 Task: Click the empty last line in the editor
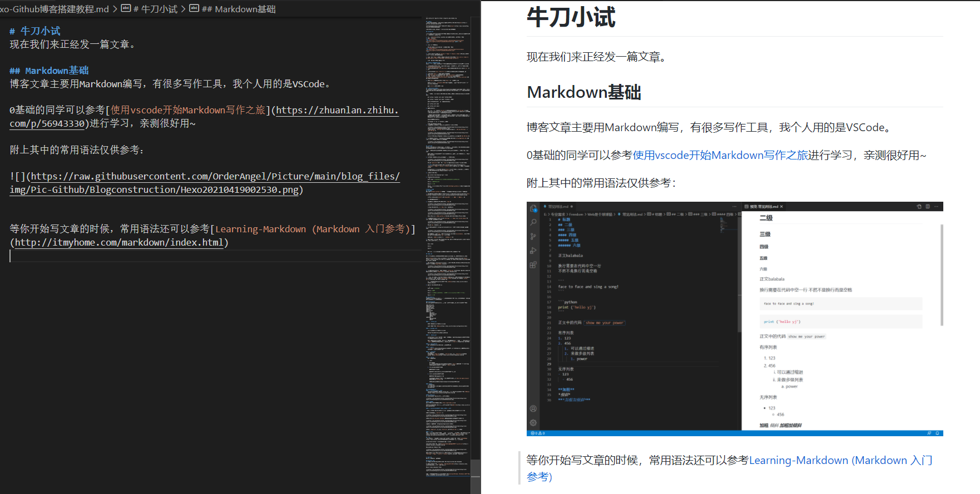[215, 256]
